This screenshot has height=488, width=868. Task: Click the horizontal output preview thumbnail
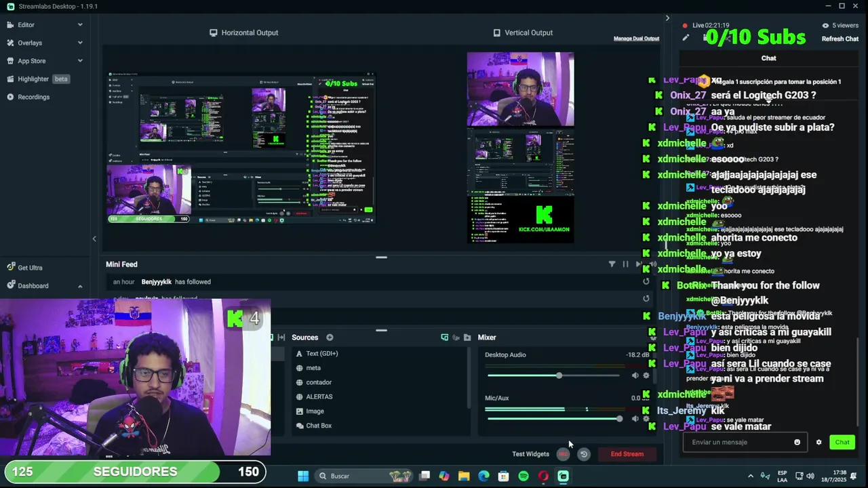tap(241, 147)
